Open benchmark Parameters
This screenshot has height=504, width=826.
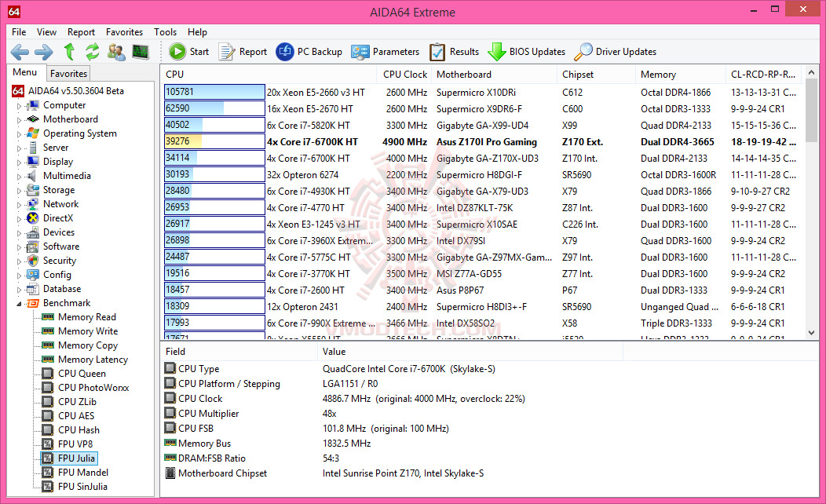[x=385, y=52]
